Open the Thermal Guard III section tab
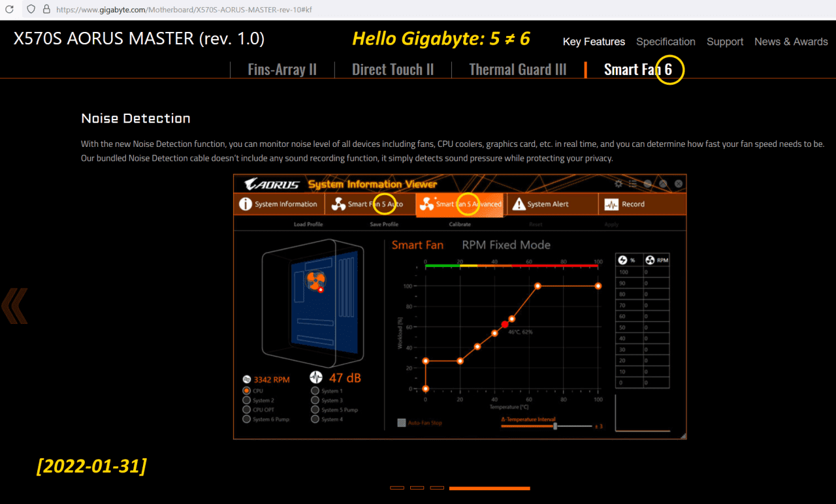 pos(518,69)
